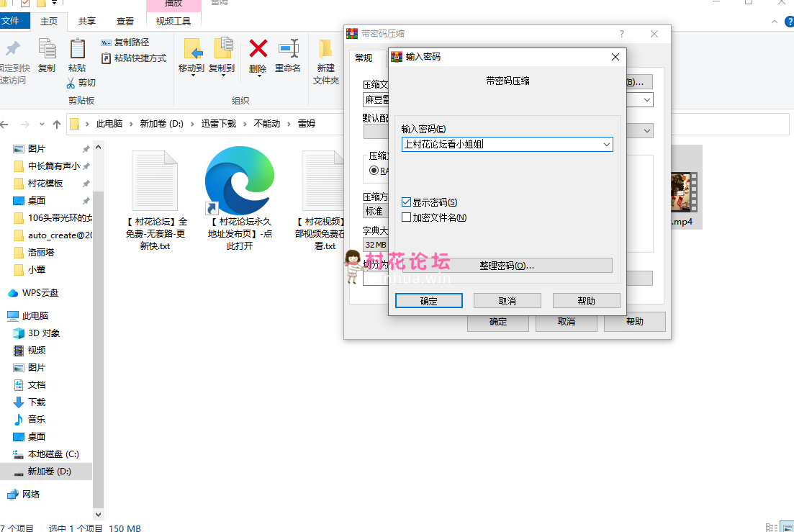Viewport: 794px width, 532px height.
Task: Click the red Delete (删除) icon
Action: tap(258, 49)
